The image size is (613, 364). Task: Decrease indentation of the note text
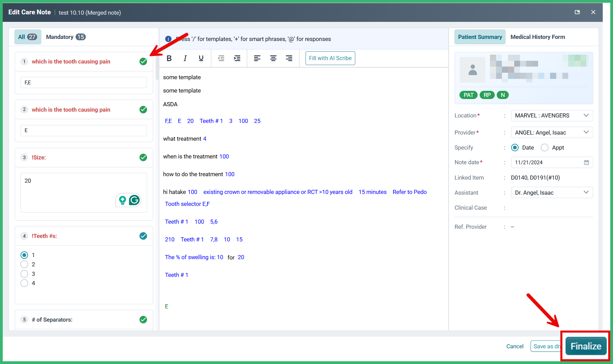221,58
